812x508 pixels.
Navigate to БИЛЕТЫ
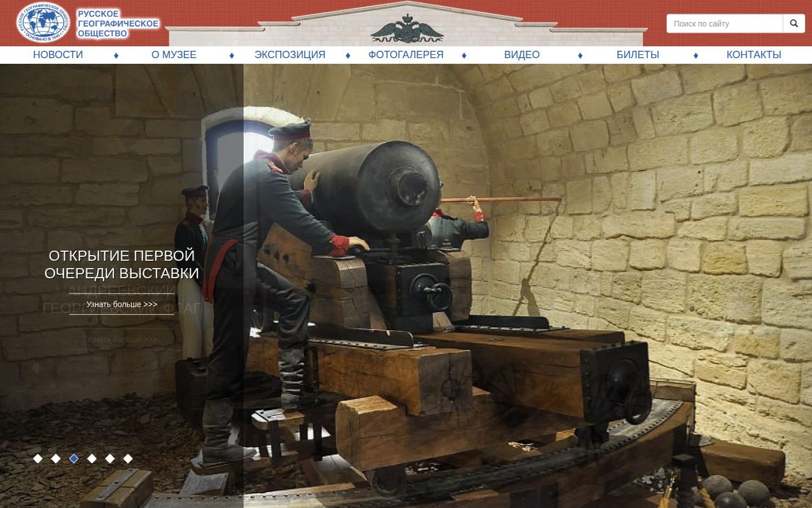(638, 55)
